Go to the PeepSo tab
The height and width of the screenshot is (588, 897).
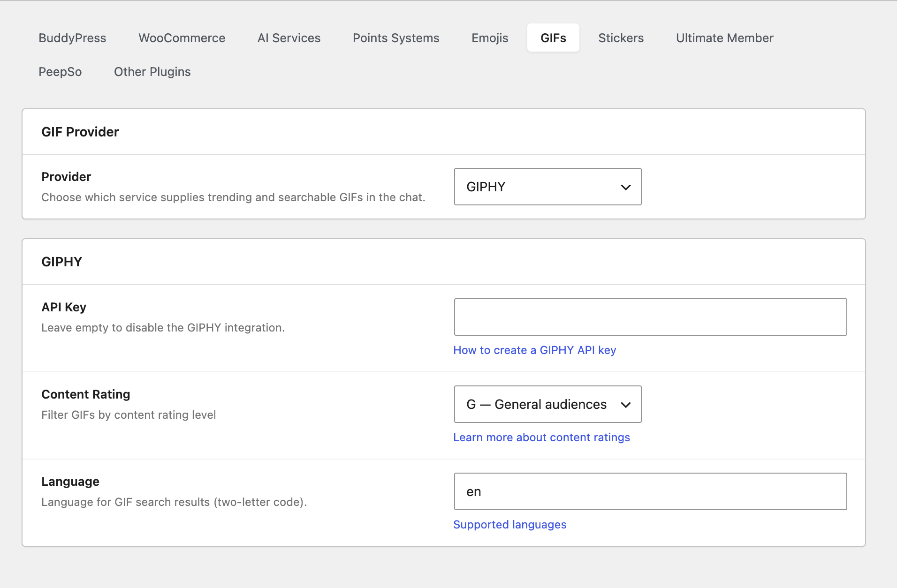click(60, 72)
